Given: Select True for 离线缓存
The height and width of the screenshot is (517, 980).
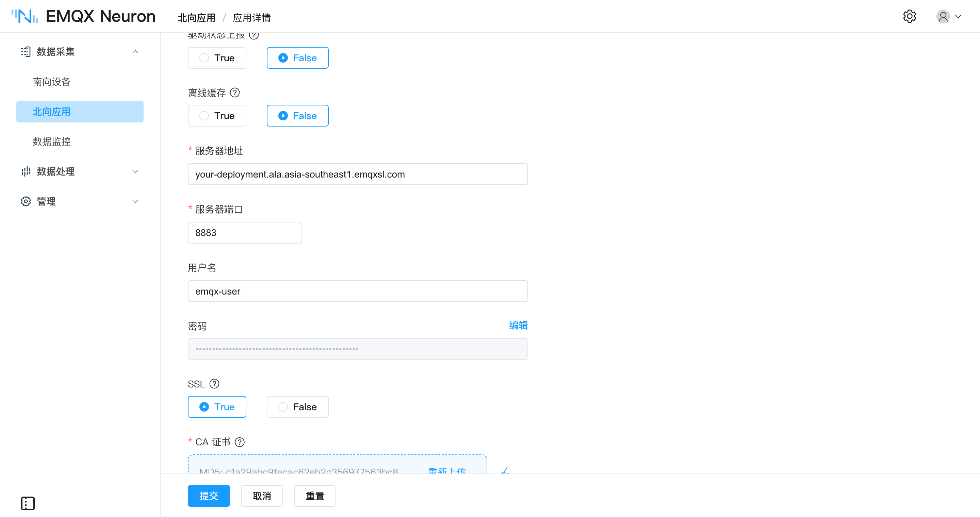Looking at the screenshot, I should pos(217,116).
